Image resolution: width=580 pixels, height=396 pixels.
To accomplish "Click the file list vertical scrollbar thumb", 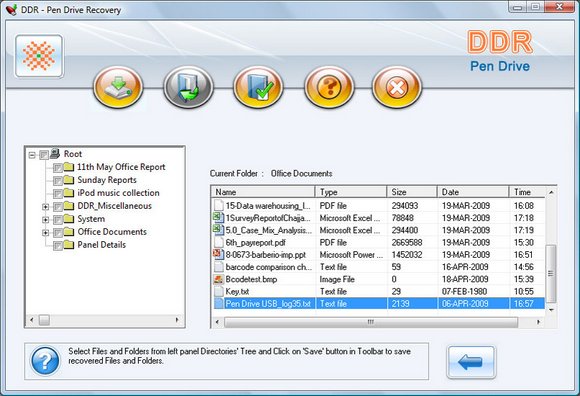I will click(x=551, y=273).
